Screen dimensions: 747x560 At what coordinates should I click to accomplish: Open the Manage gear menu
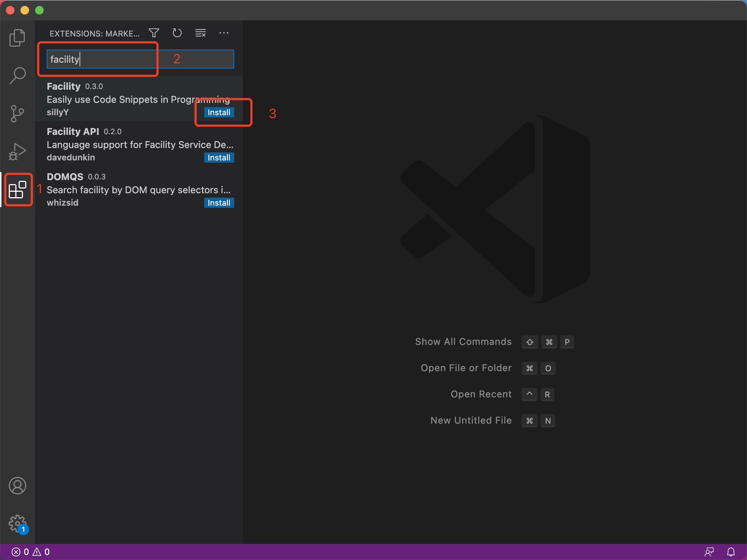click(17, 524)
